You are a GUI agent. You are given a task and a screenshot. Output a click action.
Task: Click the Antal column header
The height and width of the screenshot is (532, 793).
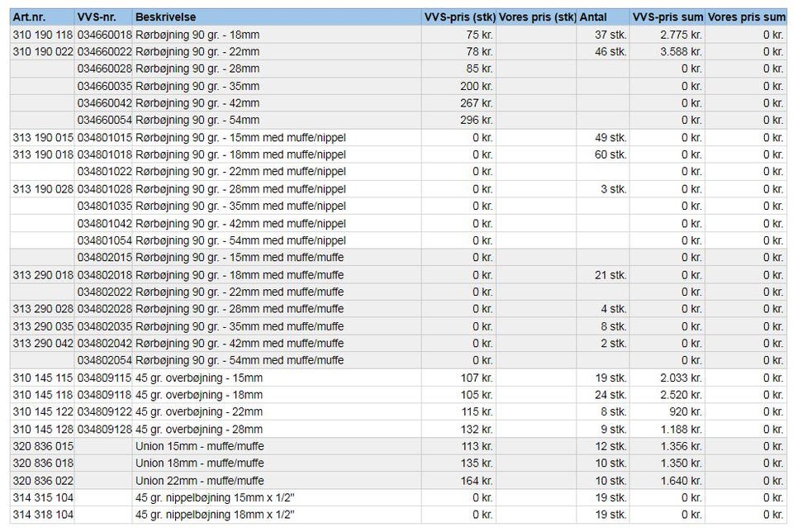(602, 17)
